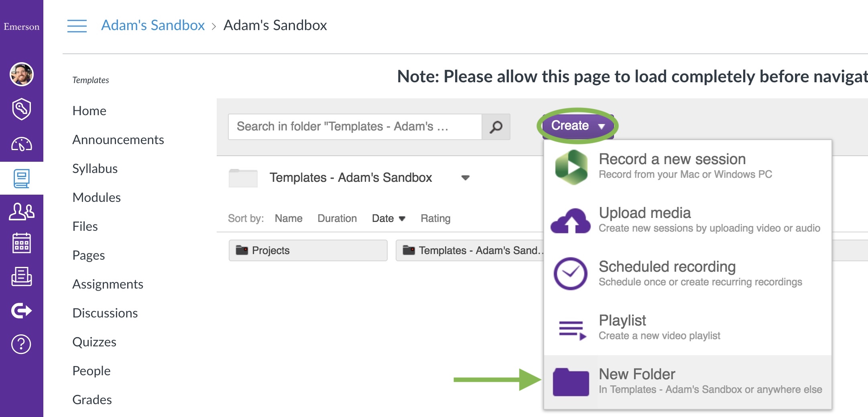Image resolution: width=868 pixels, height=417 pixels.
Task: Open your account profile avatar in sidebar
Action: pyautogui.click(x=22, y=74)
